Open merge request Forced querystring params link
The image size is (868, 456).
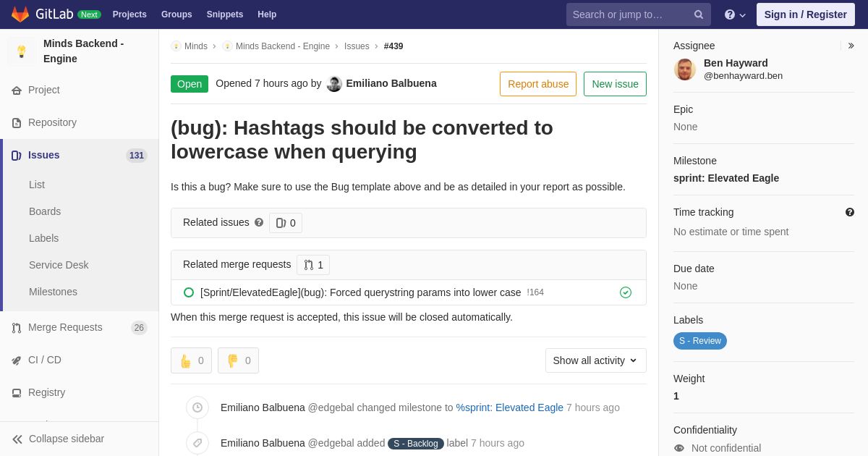(x=360, y=292)
